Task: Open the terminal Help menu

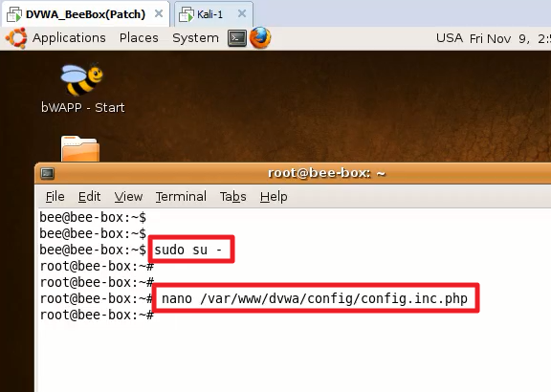Action: pos(274,196)
